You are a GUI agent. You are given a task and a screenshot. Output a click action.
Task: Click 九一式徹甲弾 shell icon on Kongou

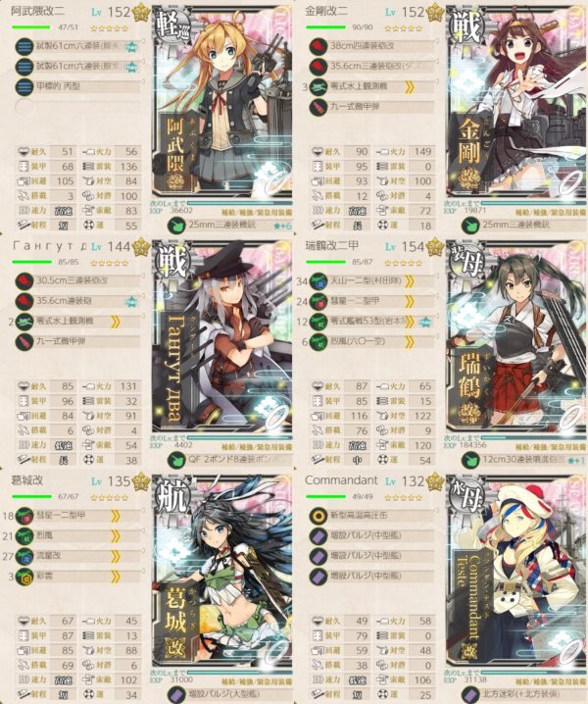pos(318,107)
